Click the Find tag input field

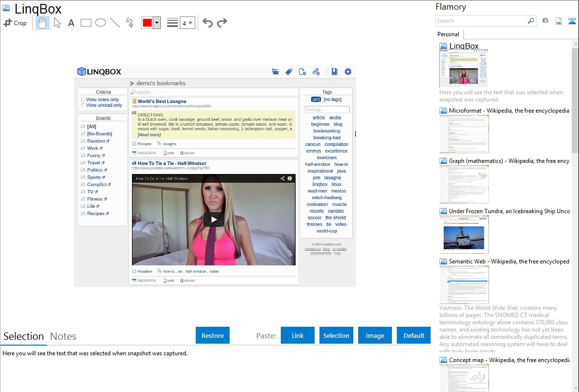(327, 110)
